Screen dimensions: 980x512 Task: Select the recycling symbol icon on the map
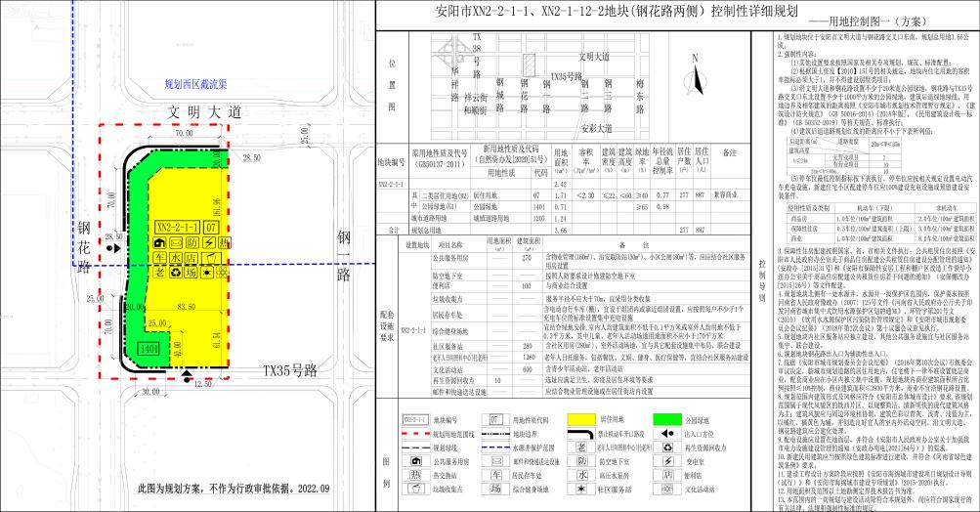pos(176,273)
